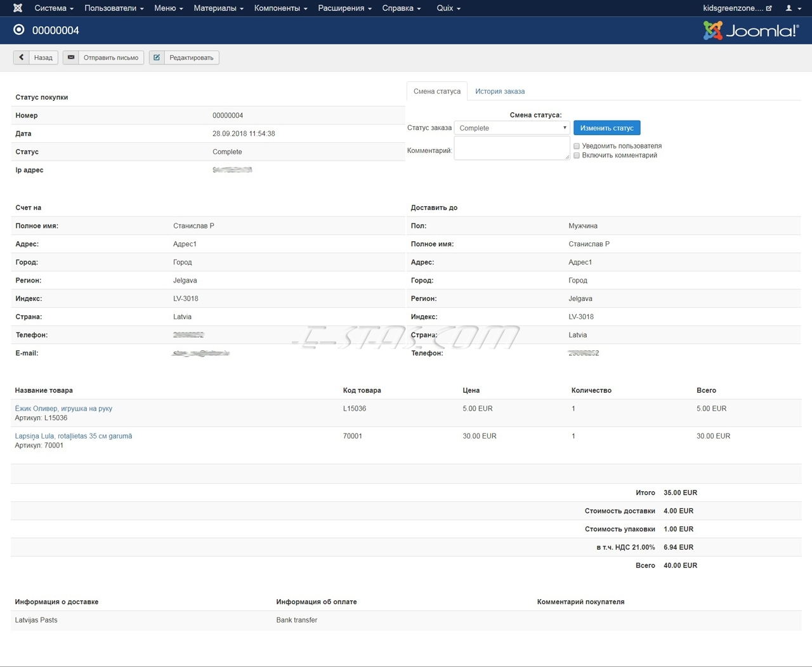
Task: Click the total value 40.00 EUR
Action: tap(680, 565)
